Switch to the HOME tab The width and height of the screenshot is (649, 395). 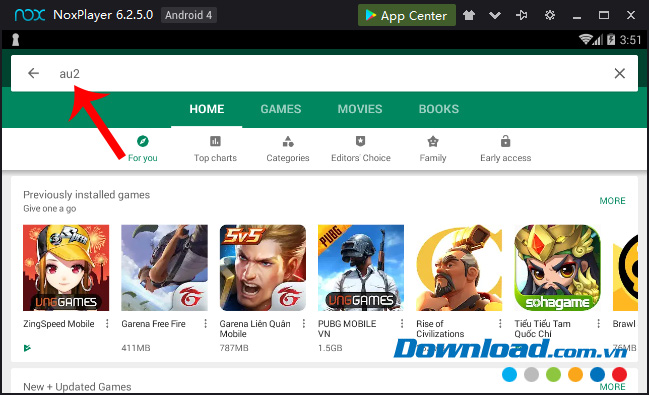coord(207,109)
